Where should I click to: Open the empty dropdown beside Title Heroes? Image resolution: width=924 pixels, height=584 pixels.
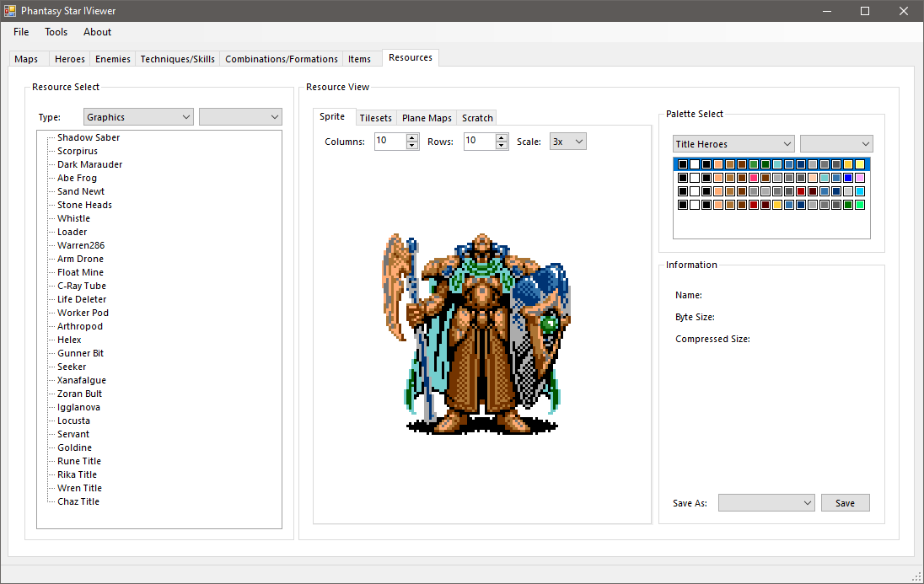[836, 144]
